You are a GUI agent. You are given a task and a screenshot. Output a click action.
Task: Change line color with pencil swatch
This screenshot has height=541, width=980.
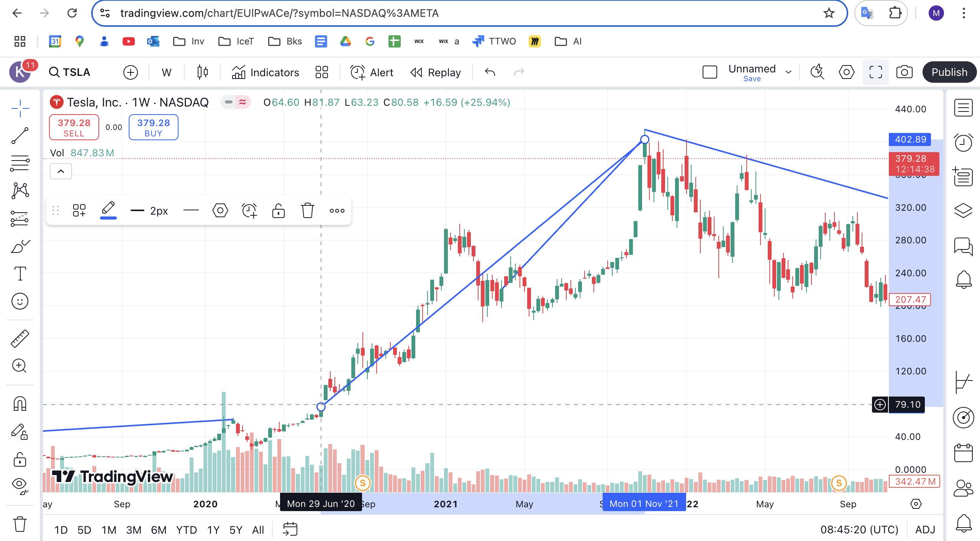point(108,210)
